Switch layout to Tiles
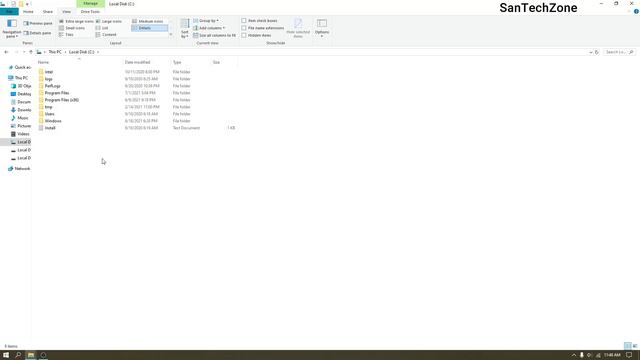 (x=66, y=35)
